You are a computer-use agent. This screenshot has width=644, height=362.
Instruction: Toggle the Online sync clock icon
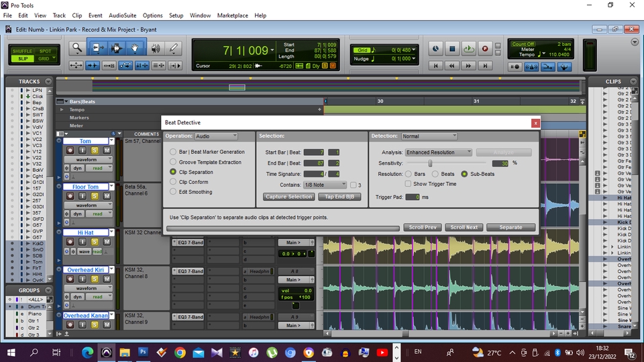435,48
